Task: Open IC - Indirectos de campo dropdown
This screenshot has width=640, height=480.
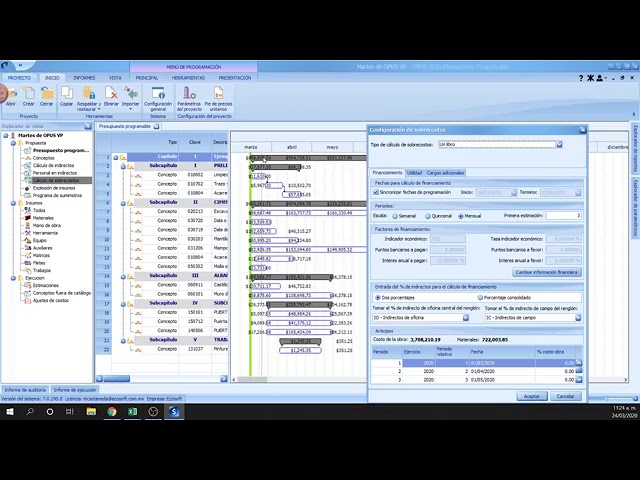Action: point(578,318)
